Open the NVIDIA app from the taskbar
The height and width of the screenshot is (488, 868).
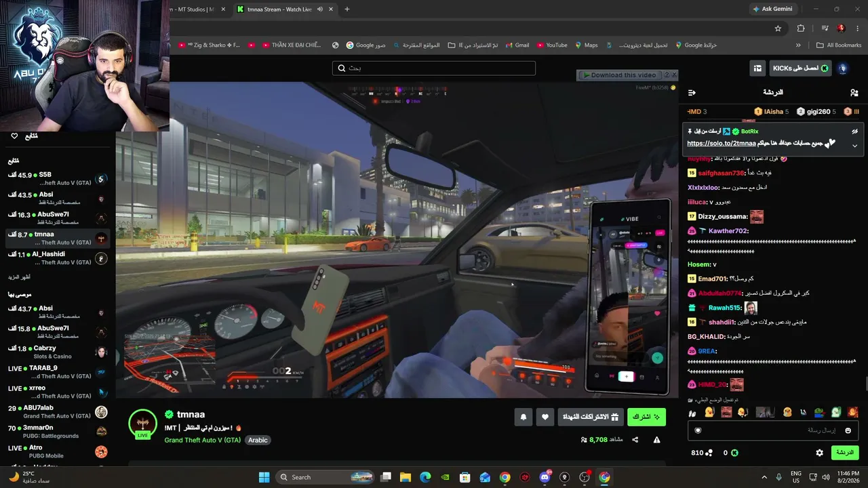pyautogui.click(x=445, y=477)
